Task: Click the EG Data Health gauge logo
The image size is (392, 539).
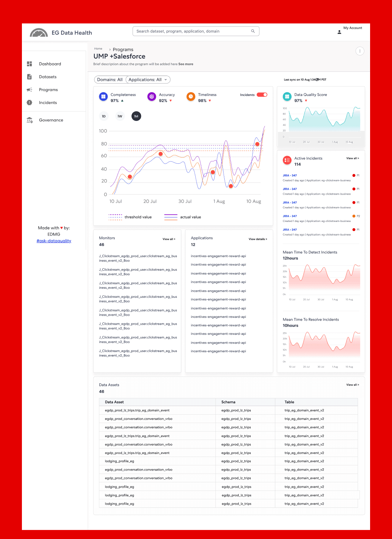Action: (x=39, y=33)
